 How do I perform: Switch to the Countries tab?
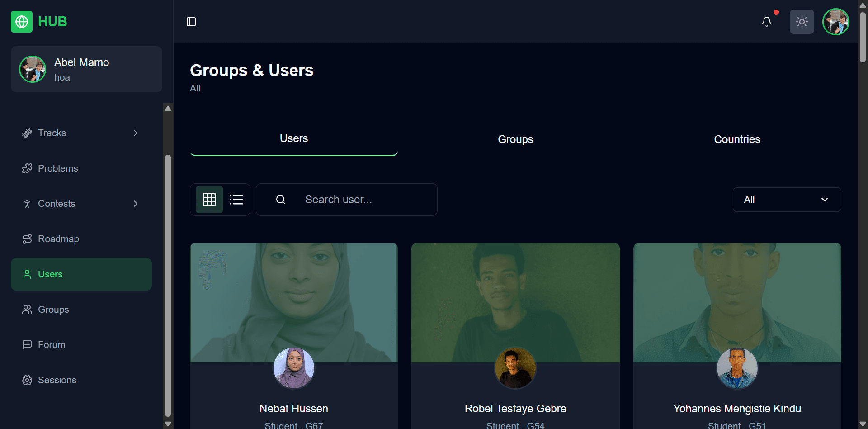pos(737,139)
